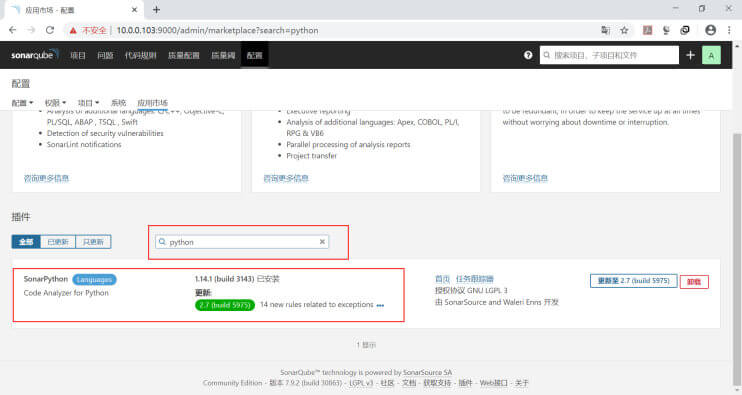
Task: Select the Code Analyzer for Python text
Action: 66,293
